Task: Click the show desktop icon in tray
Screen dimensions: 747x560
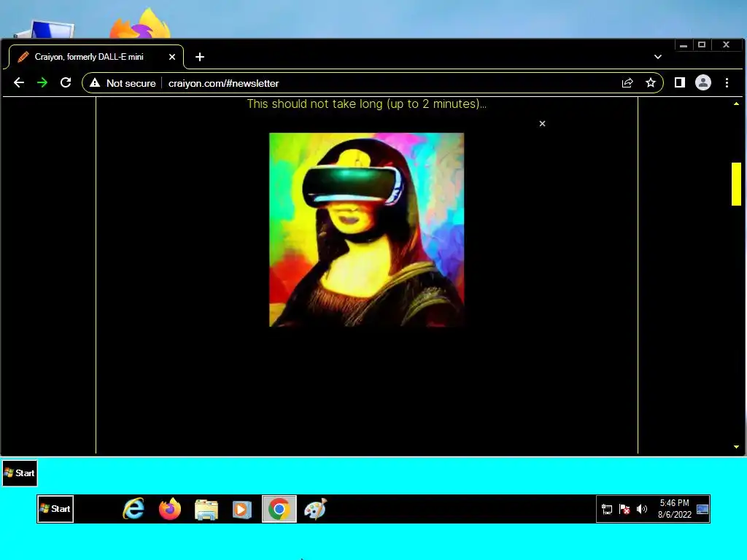Action: (703, 509)
